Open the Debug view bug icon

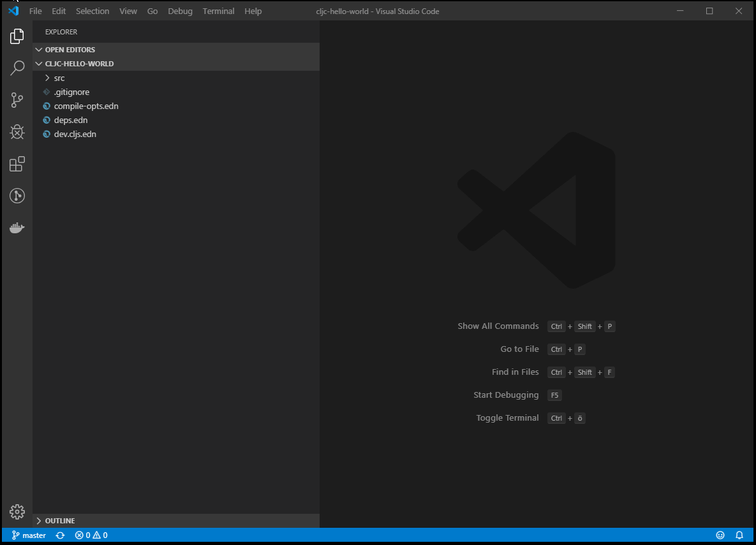(x=17, y=131)
